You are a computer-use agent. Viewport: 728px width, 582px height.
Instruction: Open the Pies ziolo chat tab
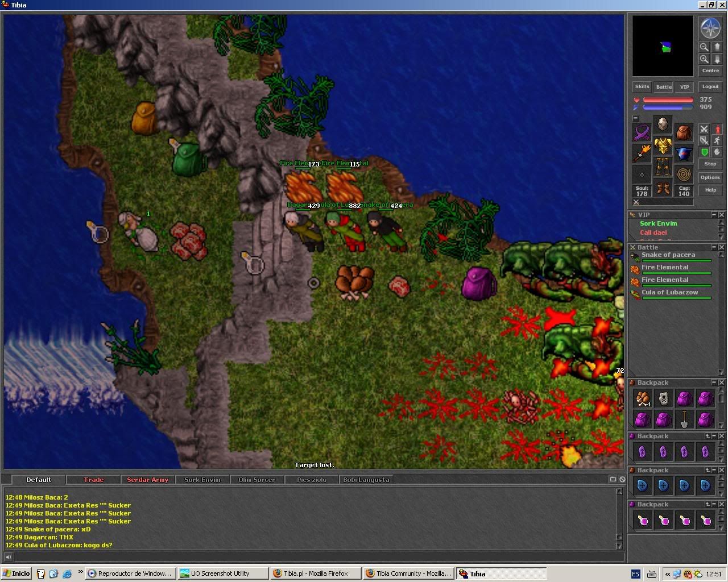[x=312, y=480]
